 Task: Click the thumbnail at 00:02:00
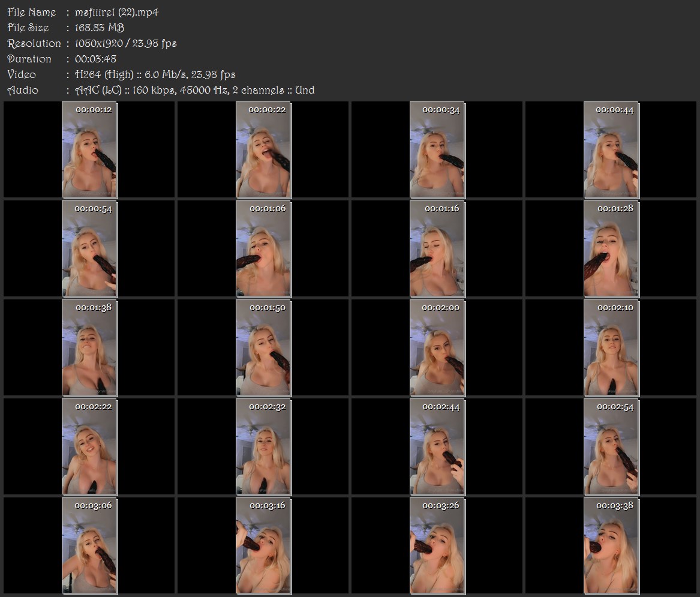click(x=437, y=348)
